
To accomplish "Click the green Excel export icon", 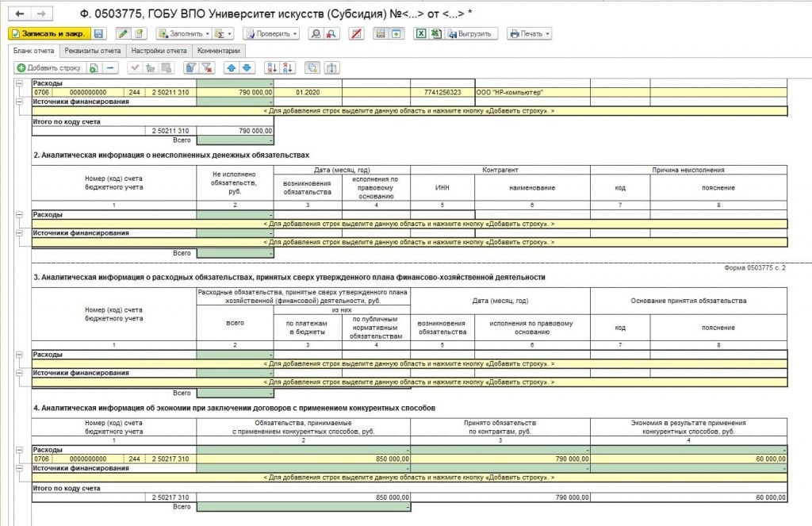I will pyautogui.click(x=422, y=34).
